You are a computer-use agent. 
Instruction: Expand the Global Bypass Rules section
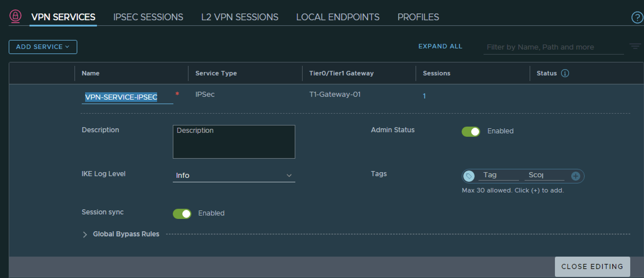(85, 234)
